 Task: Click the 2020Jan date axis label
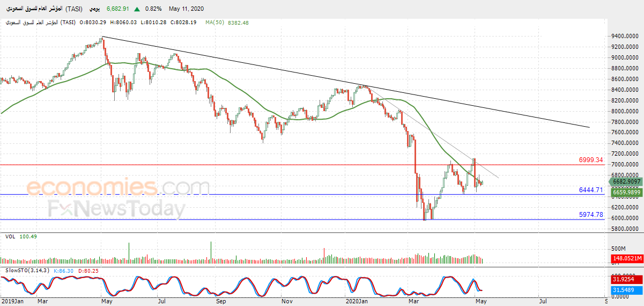click(358, 302)
